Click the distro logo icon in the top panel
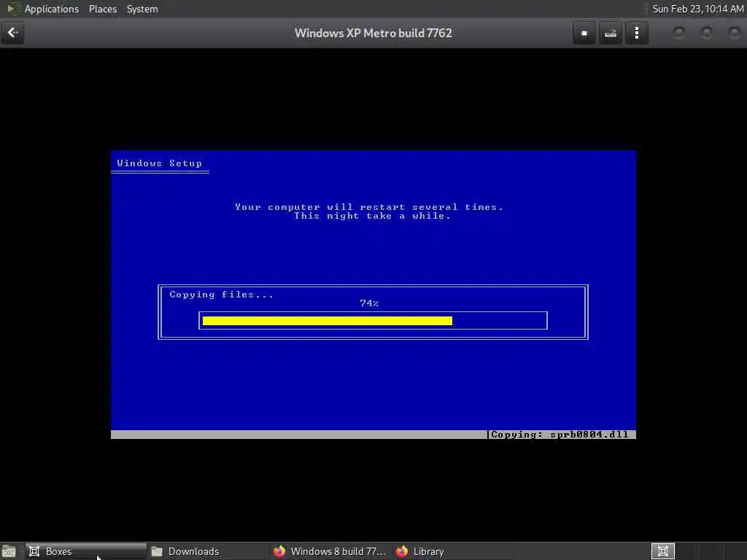Image resolution: width=747 pixels, height=560 pixels. 13,9
